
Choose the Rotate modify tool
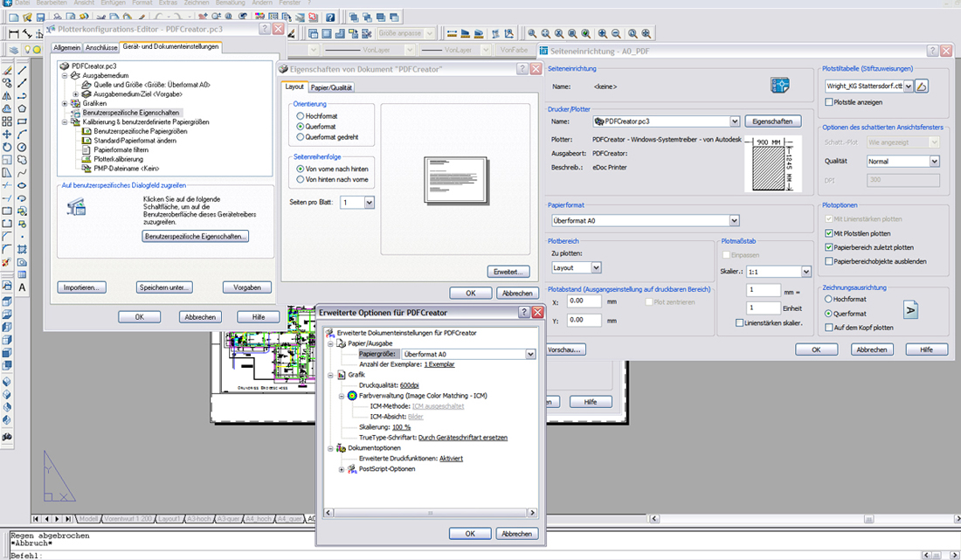tap(7, 147)
